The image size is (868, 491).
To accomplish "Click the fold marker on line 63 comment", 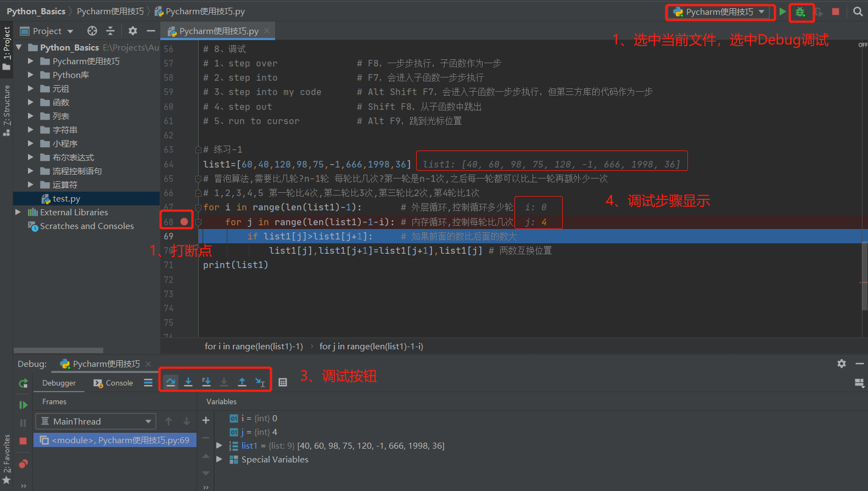I will [198, 149].
